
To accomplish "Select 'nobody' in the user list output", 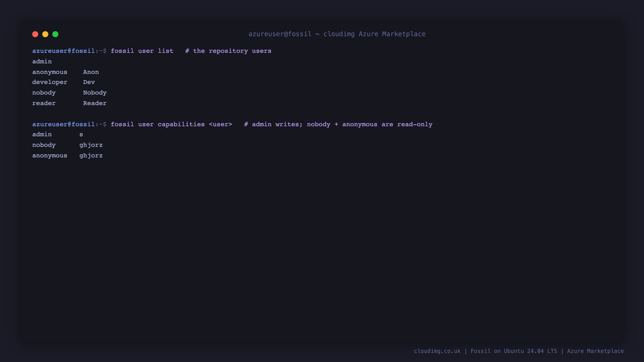I will coord(44,93).
